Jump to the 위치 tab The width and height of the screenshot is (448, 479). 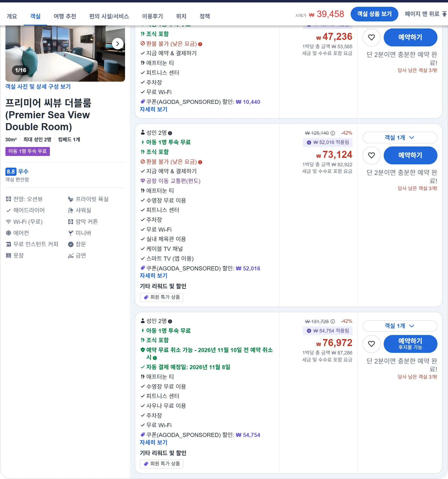click(181, 16)
